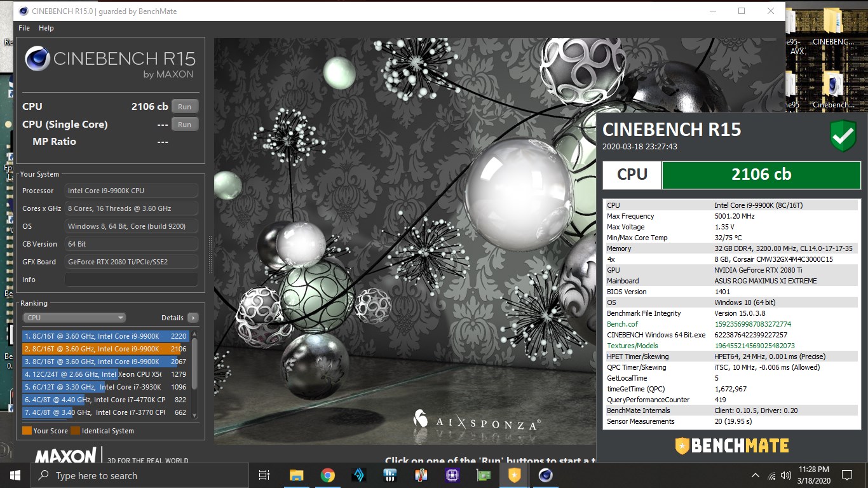Screen dimensions: 868x488
Task: Open the Ranking CPU dropdown
Action: [74, 318]
